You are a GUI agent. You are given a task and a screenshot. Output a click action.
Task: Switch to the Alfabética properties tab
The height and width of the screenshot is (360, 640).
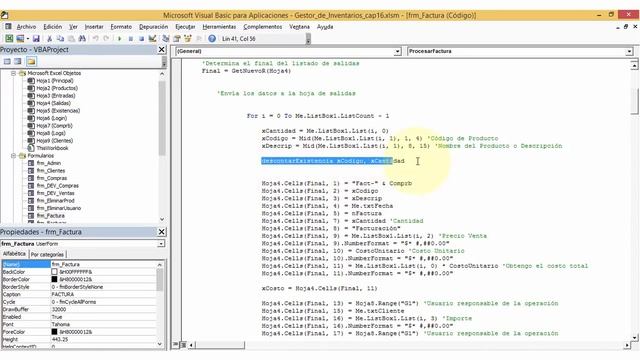[14, 254]
